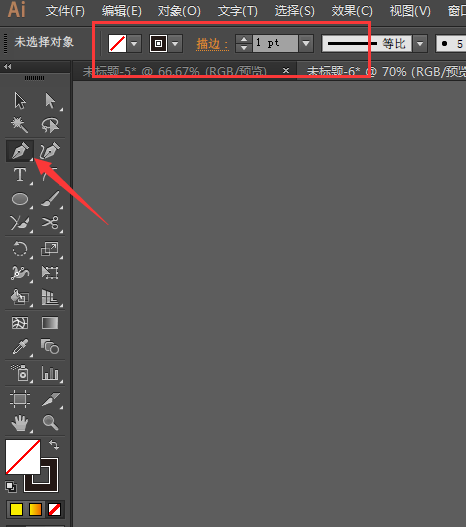Select the Magic Wand tool
Screen dimensions: 466x527
20,125
